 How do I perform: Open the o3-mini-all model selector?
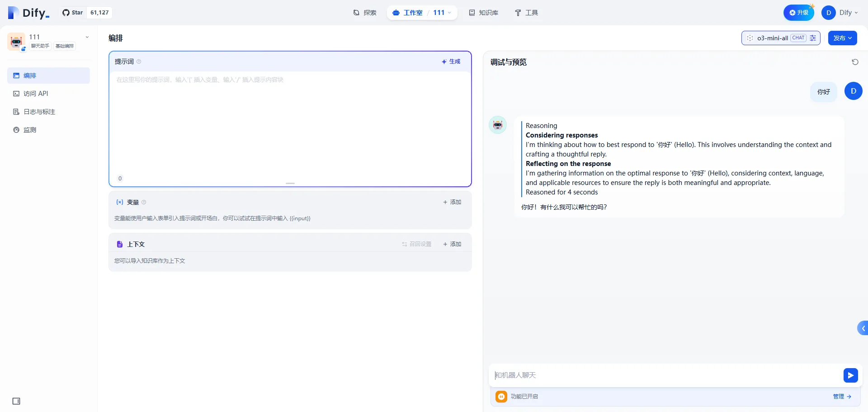pyautogui.click(x=781, y=38)
